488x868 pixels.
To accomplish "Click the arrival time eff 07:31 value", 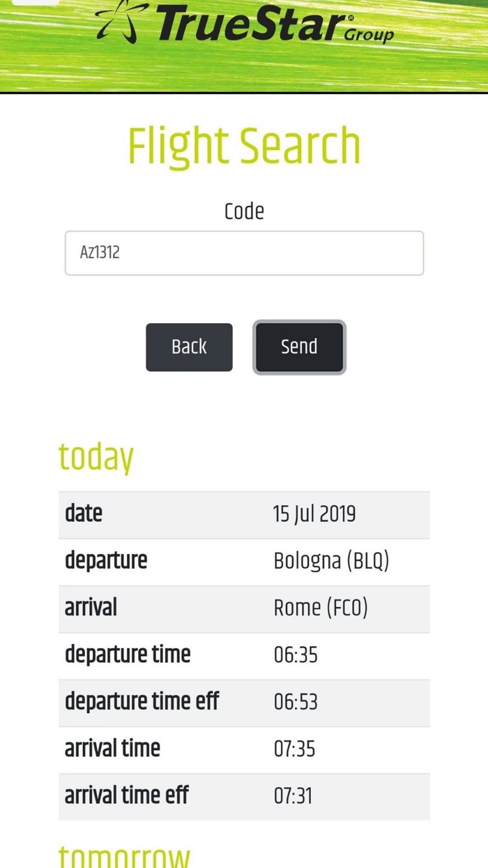I will click(293, 795).
